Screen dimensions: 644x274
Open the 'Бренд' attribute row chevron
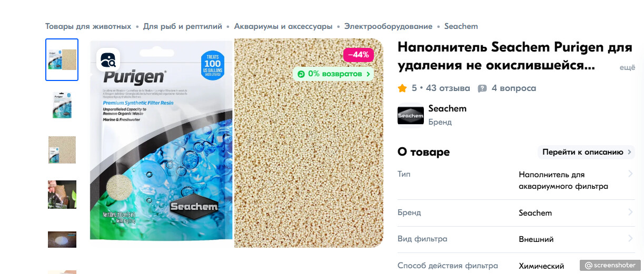630,212
